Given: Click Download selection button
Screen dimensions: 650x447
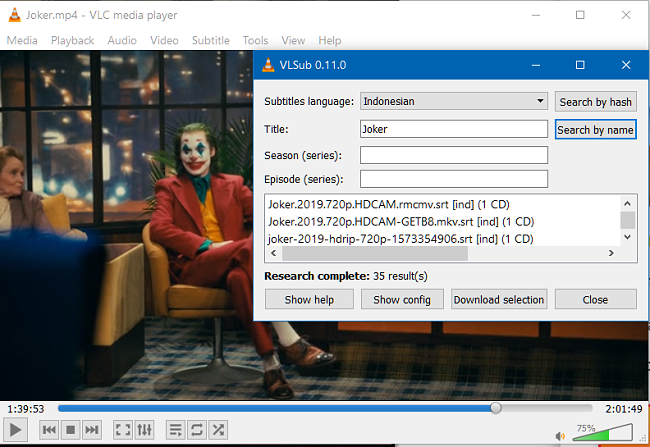Looking at the screenshot, I should [x=499, y=299].
